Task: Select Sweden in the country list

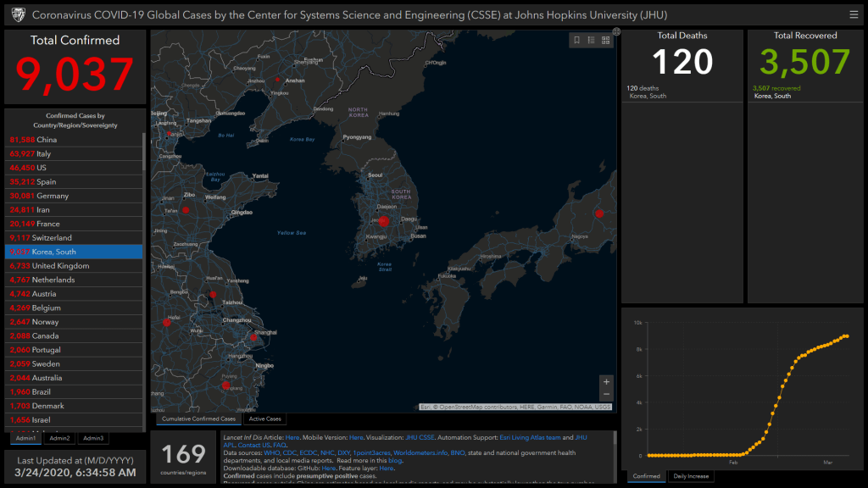Action: point(74,364)
